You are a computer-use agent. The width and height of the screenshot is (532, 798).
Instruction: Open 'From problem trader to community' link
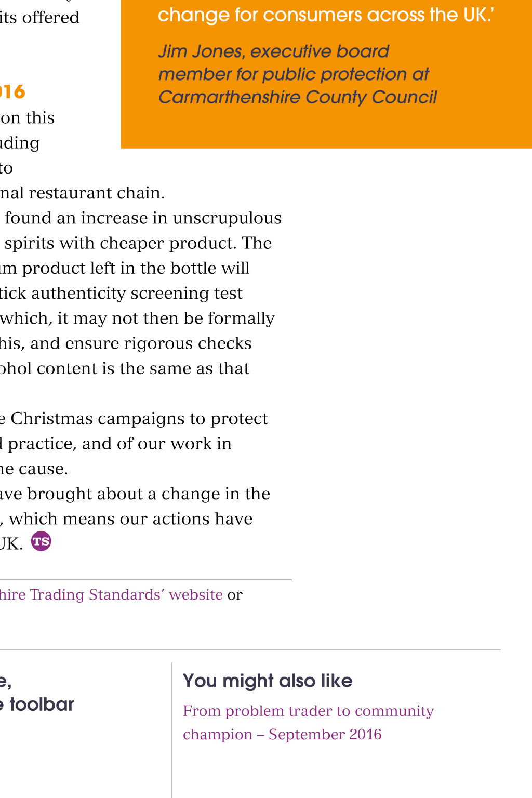[308, 711]
